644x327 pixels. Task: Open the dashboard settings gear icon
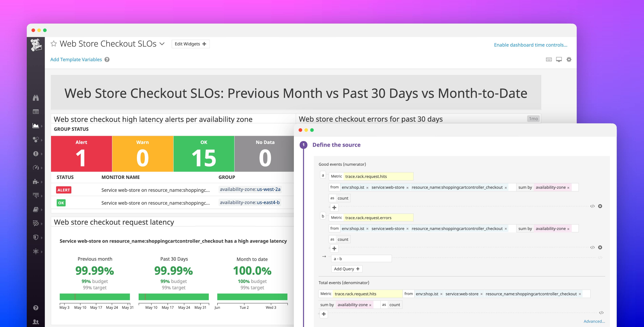point(569,59)
